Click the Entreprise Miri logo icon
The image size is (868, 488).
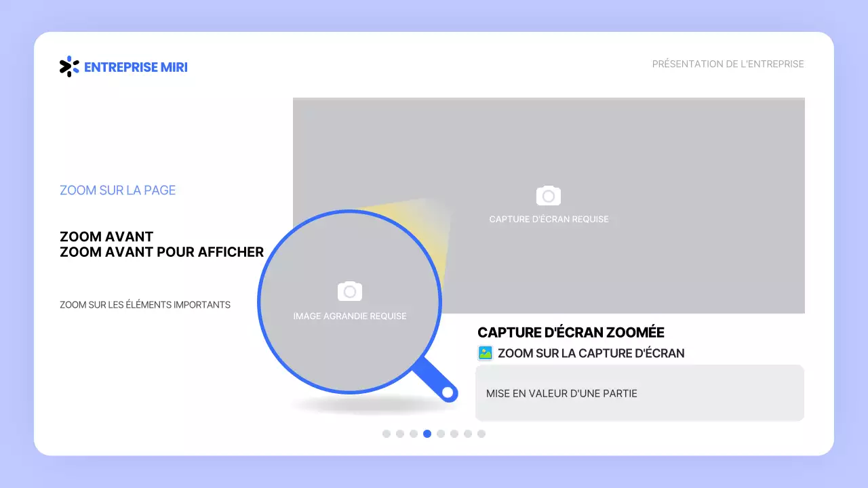coord(68,66)
